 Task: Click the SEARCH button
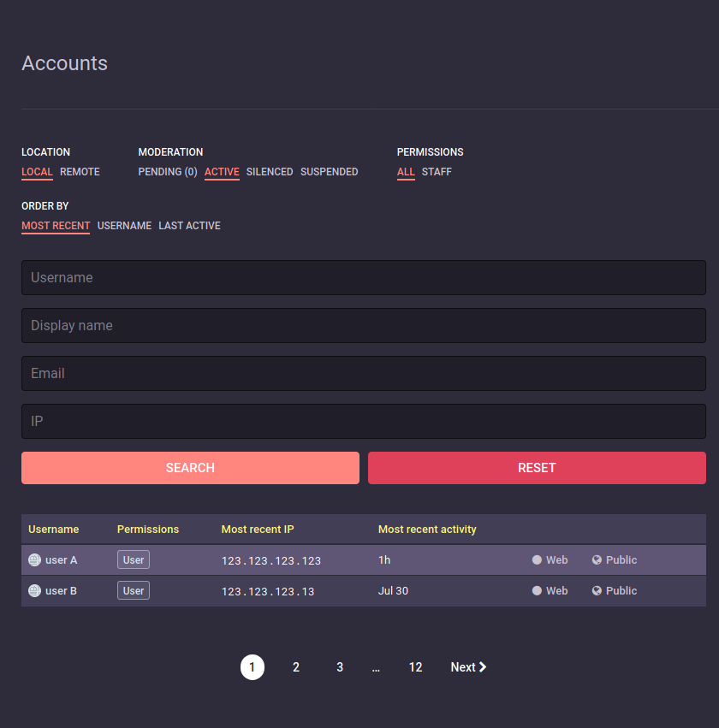[x=190, y=468]
